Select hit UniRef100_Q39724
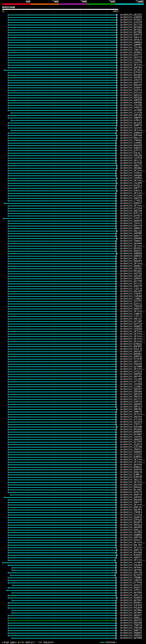 pos(131,402)
